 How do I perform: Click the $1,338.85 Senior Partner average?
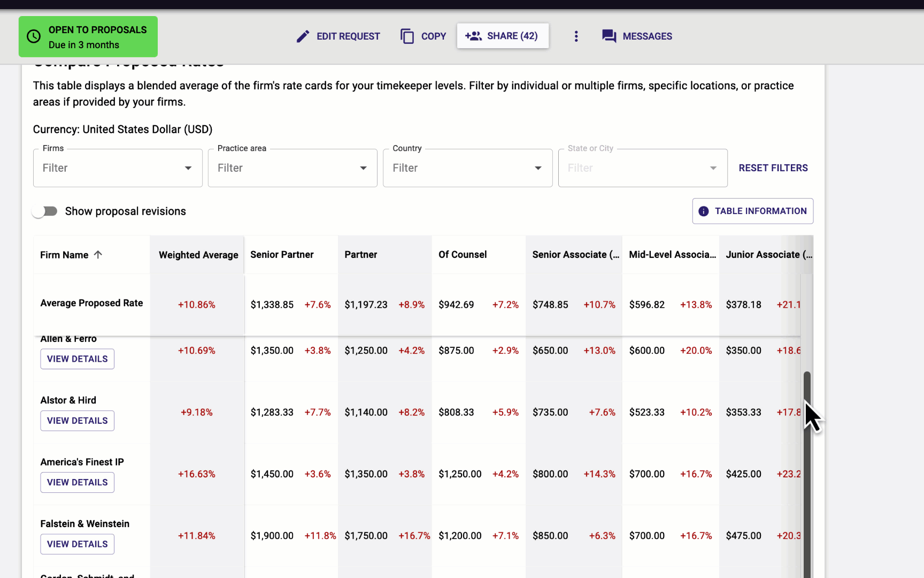272,305
